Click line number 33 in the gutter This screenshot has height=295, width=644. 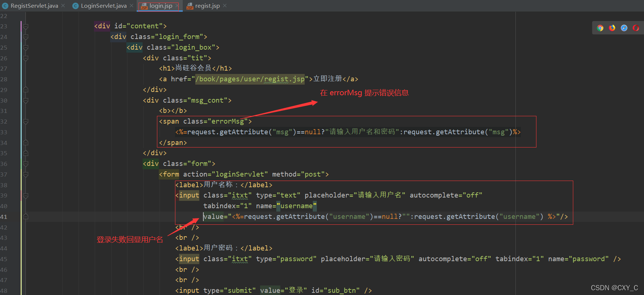click(4, 132)
